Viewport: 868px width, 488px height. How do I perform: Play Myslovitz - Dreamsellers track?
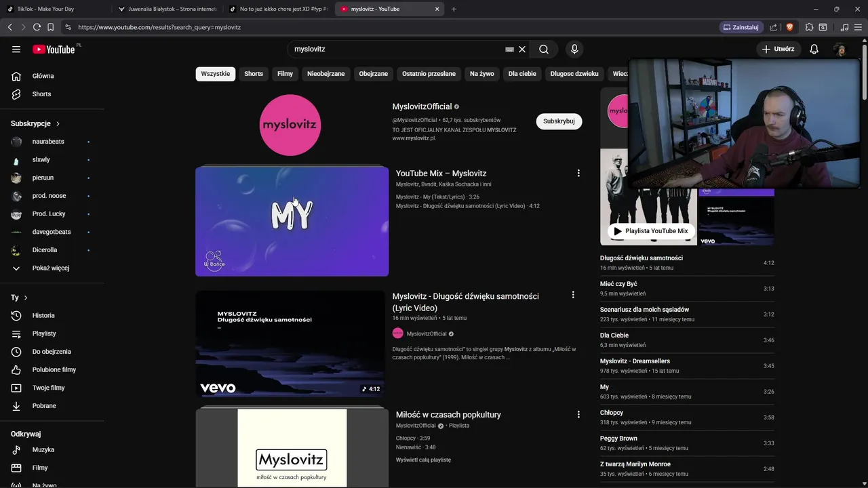coord(687,366)
